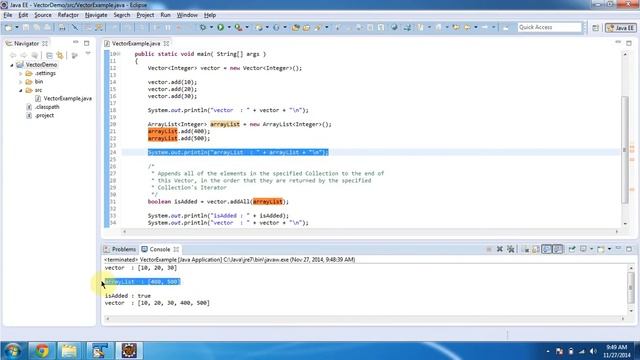Click the console scroll-down arrow

pos(631,311)
